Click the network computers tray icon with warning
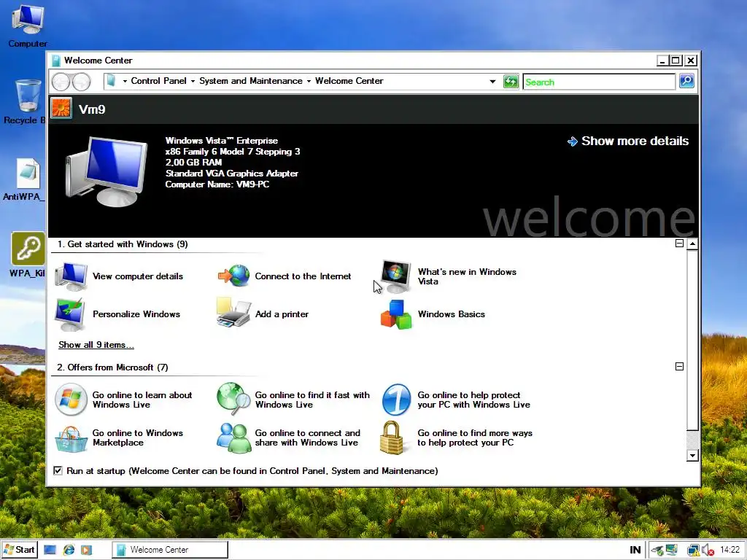This screenshot has width=747, height=560. click(x=693, y=551)
